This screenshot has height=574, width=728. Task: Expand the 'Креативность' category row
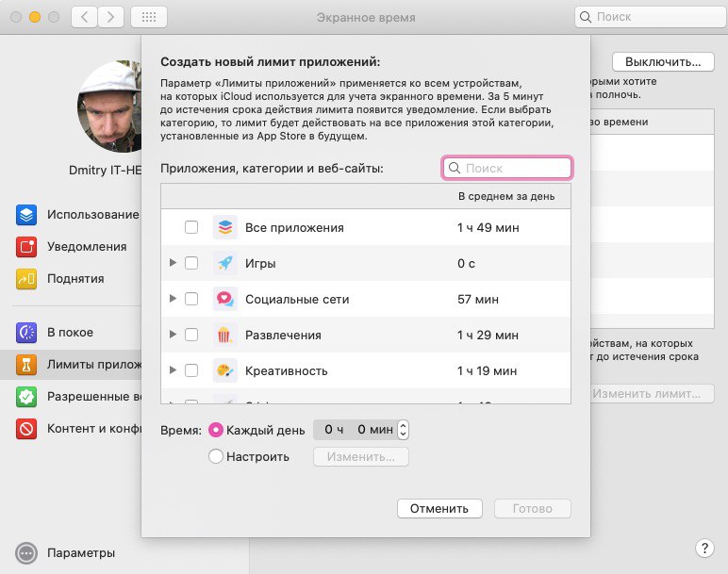click(173, 370)
